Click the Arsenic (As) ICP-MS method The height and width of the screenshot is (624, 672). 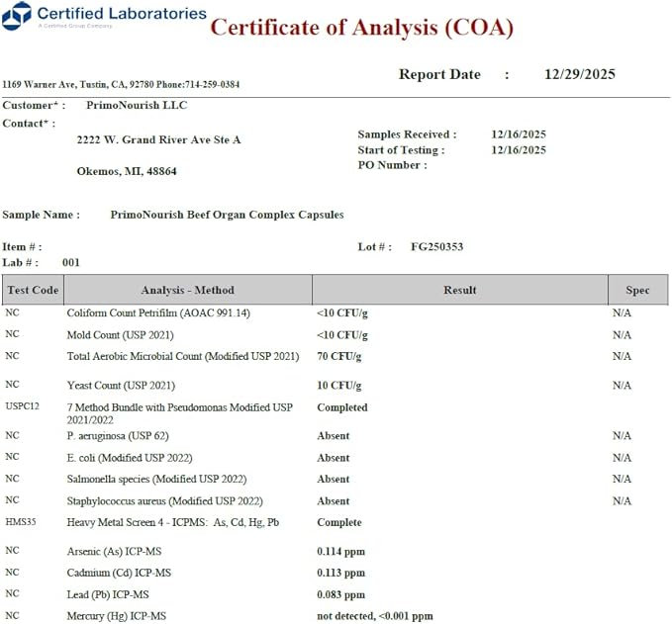click(114, 552)
